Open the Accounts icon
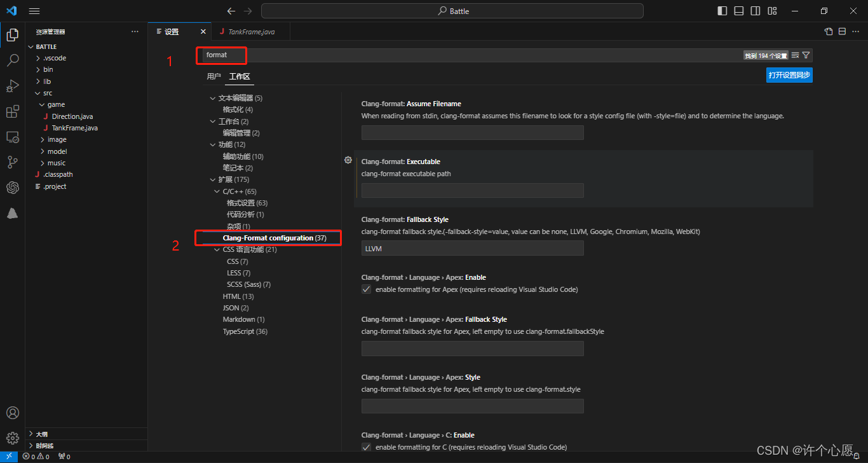Viewport: 868px width, 463px height. [12, 413]
